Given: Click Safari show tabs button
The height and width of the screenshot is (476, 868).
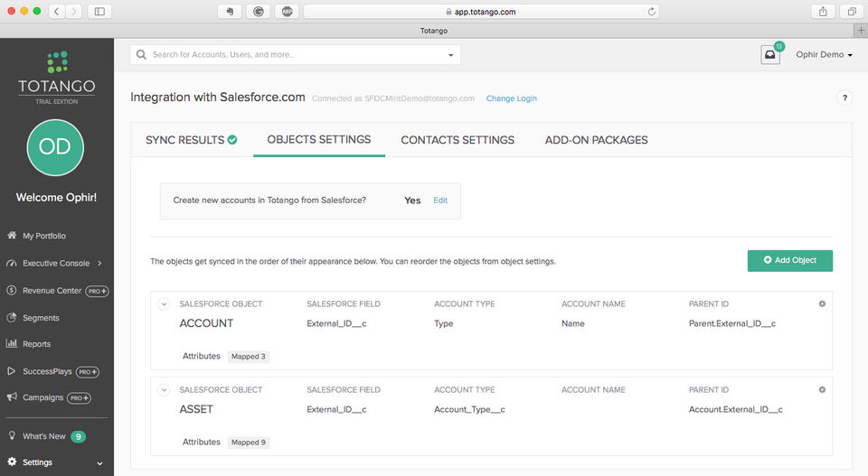Looking at the screenshot, I should [852, 11].
